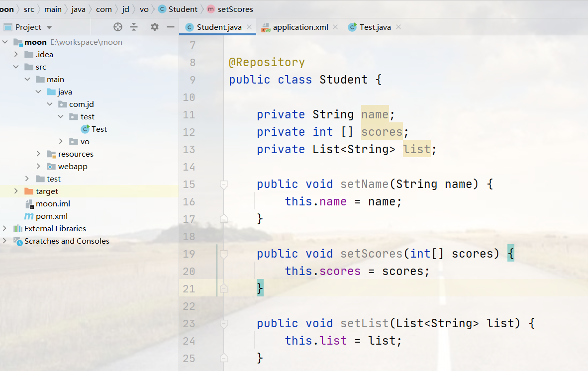Expand the webapp folder
This screenshot has width=588, height=371.
[x=38, y=166]
